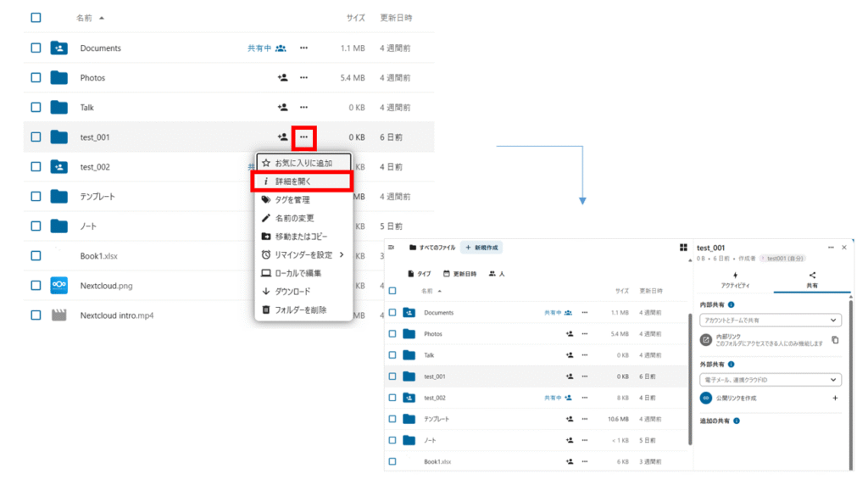This screenshot has width=868, height=485.
Task: Click the Nextcloud intro.mp4 video file icon
Action: pyautogui.click(x=58, y=315)
